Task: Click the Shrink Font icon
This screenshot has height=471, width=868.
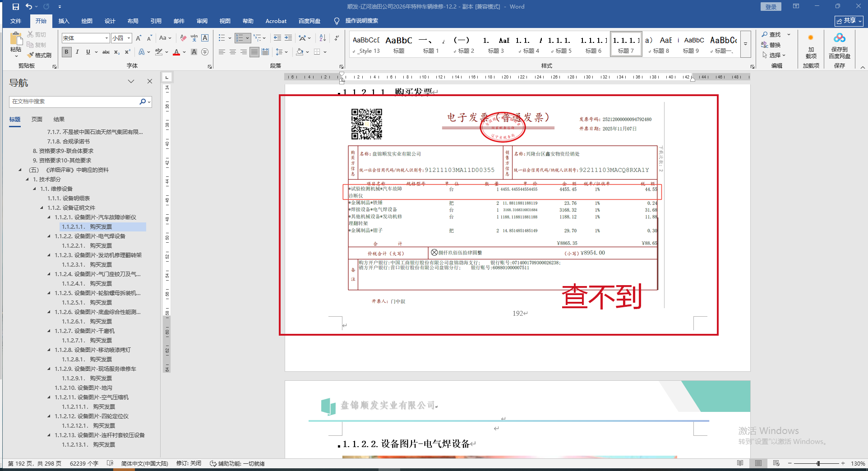Action: coord(149,38)
